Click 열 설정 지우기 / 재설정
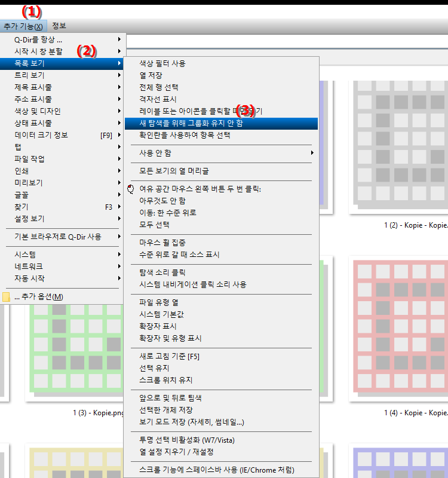Viewport: 448px width, 478px height. pyautogui.click(x=221, y=452)
